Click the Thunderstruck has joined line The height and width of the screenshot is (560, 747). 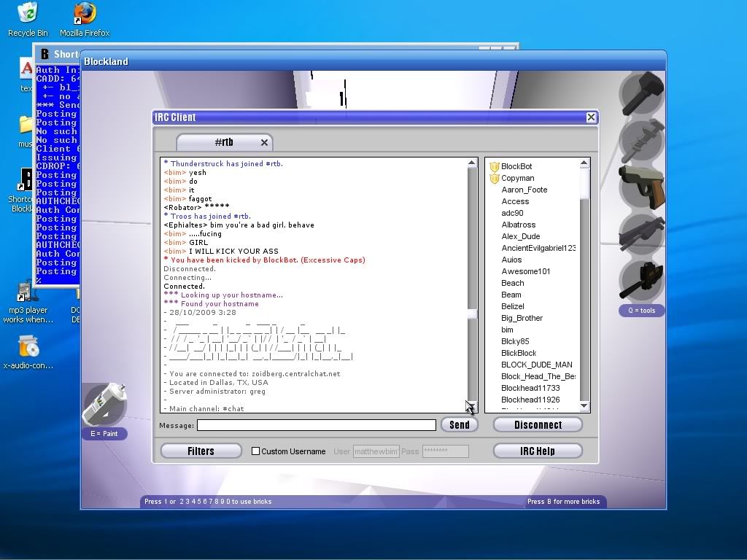223,164
